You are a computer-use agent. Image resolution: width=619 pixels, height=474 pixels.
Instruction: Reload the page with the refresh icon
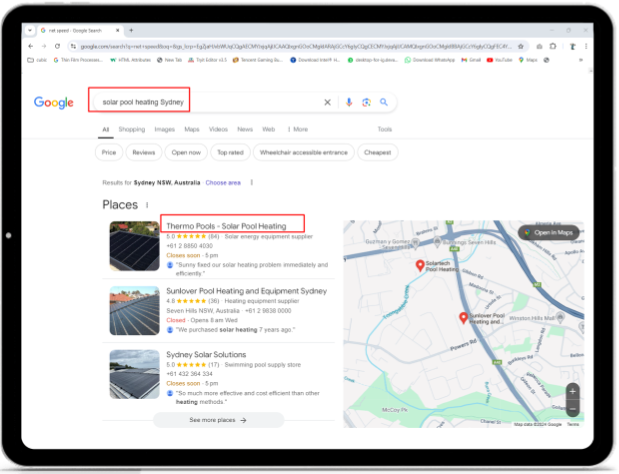coord(57,46)
